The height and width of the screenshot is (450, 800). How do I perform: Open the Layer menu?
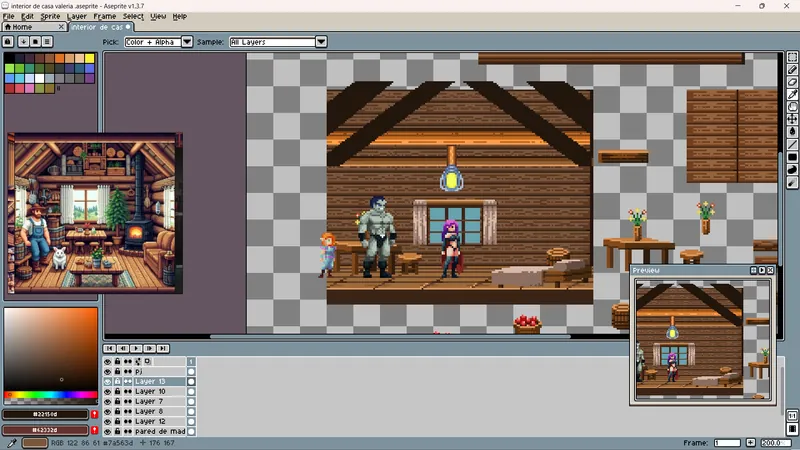pos(77,16)
